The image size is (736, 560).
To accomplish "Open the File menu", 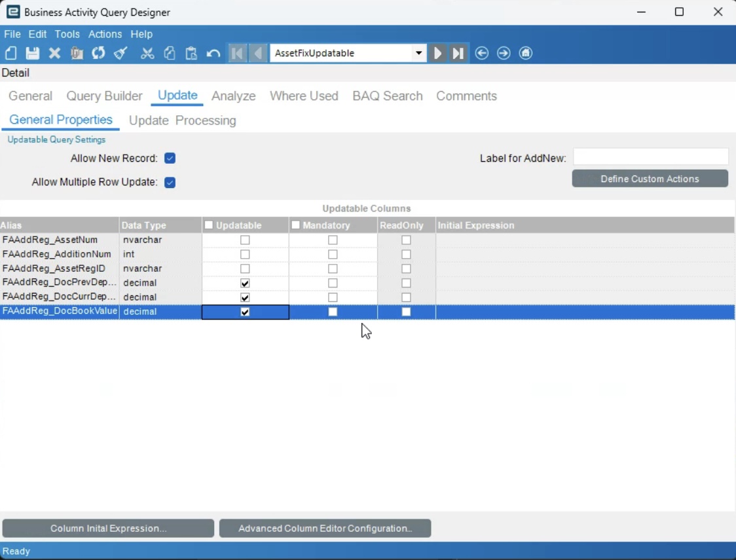I will [12, 34].
